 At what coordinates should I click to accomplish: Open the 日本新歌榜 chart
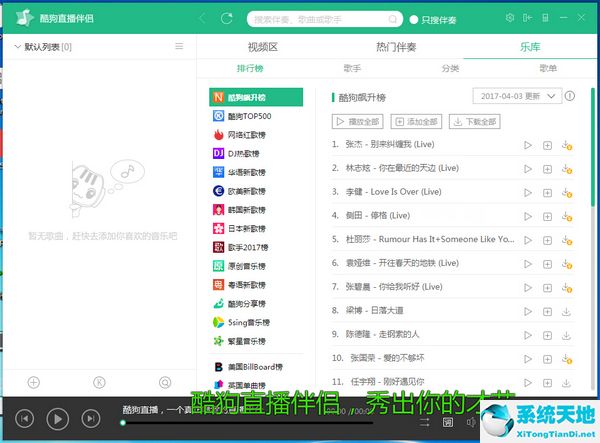pos(256,228)
